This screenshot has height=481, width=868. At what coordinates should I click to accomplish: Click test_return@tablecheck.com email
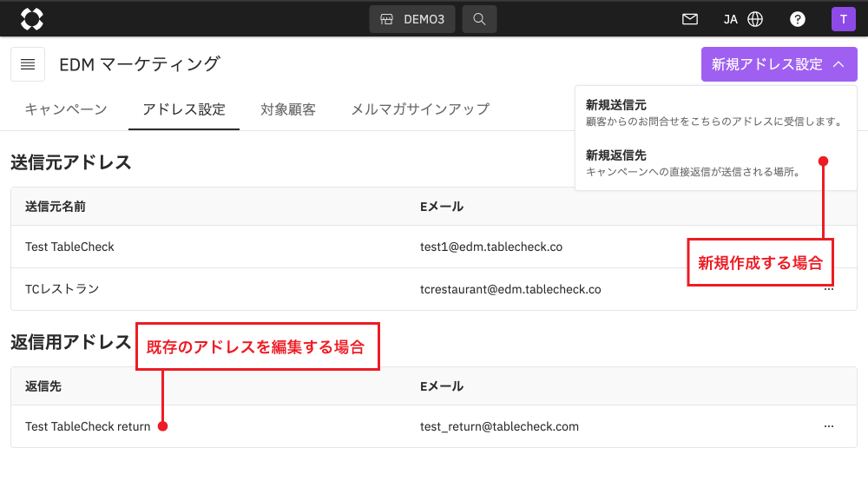(x=499, y=426)
